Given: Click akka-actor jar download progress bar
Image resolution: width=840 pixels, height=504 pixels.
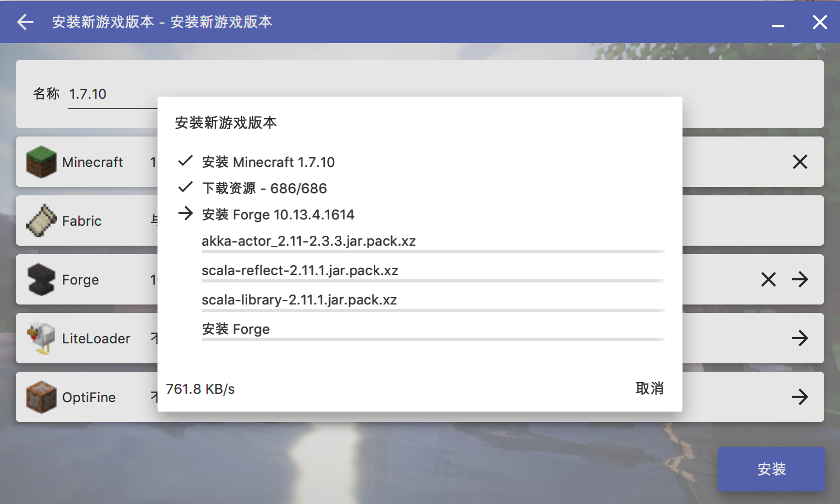Looking at the screenshot, I should coord(433,251).
